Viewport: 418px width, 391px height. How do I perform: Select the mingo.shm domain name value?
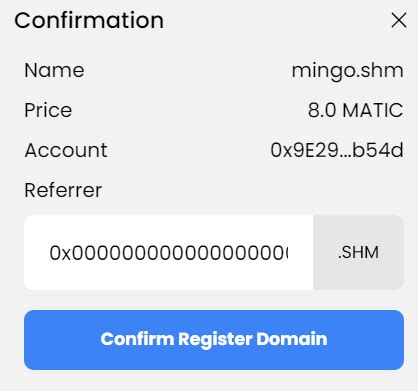pyautogui.click(x=347, y=71)
